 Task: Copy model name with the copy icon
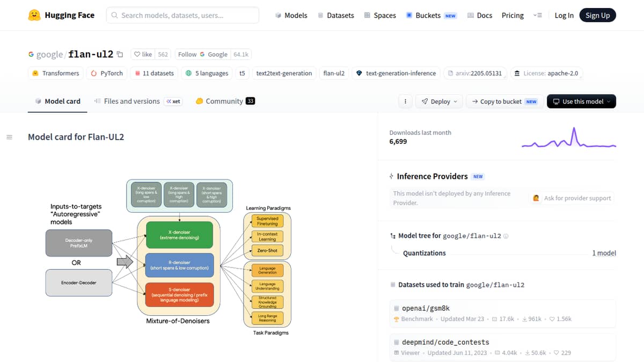pyautogui.click(x=120, y=54)
